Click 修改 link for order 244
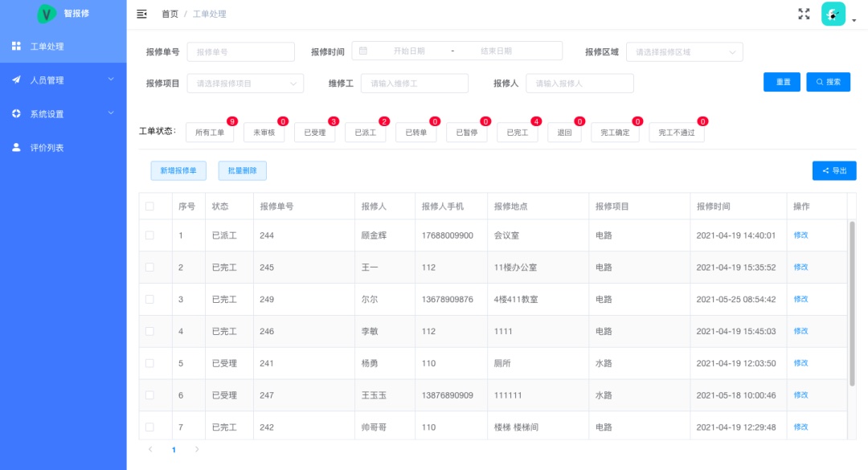Image resolution: width=868 pixels, height=470 pixels. click(800, 235)
